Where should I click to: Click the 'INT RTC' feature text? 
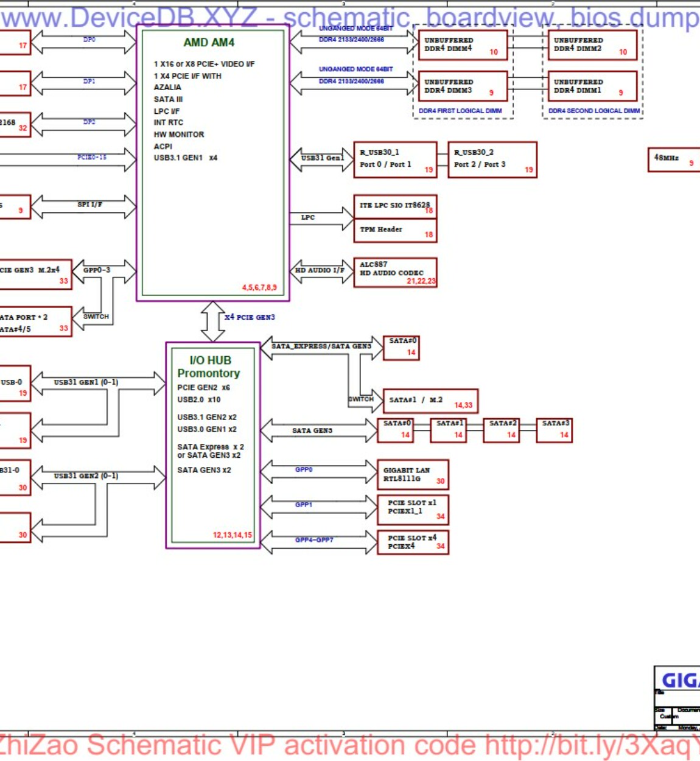[x=168, y=122]
